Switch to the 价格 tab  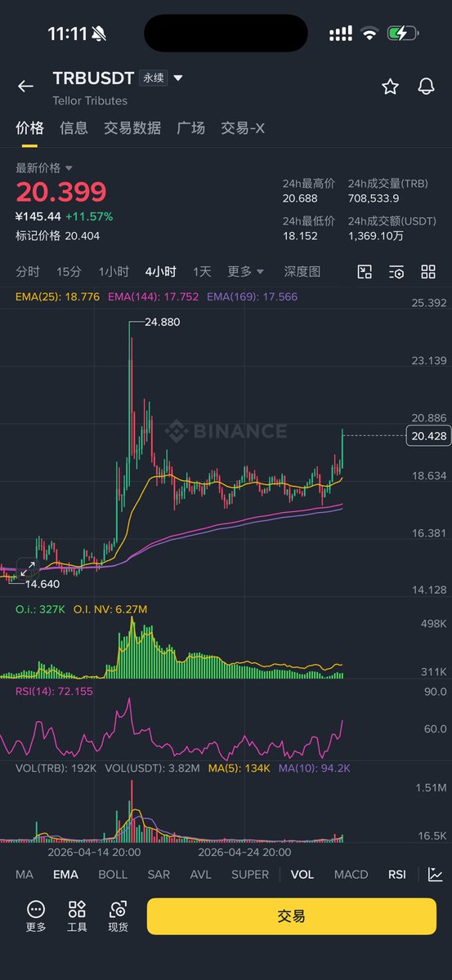coord(29,128)
